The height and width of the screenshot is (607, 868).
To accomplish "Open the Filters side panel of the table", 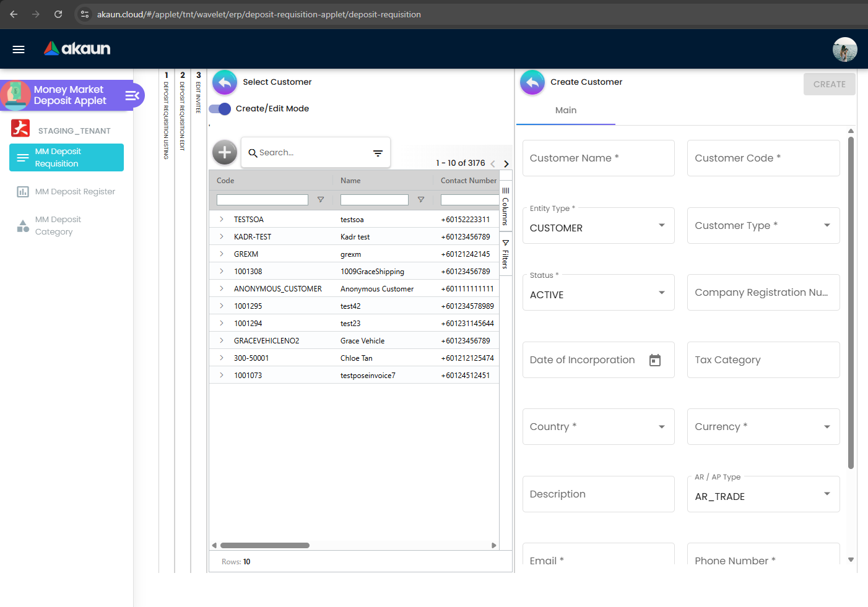I will click(x=505, y=254).
